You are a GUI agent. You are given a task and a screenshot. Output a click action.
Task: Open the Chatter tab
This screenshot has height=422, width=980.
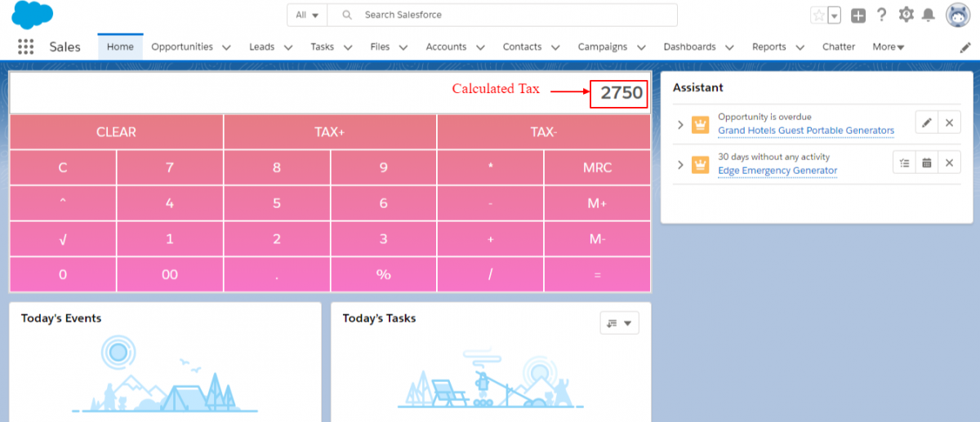pos(839,47)
